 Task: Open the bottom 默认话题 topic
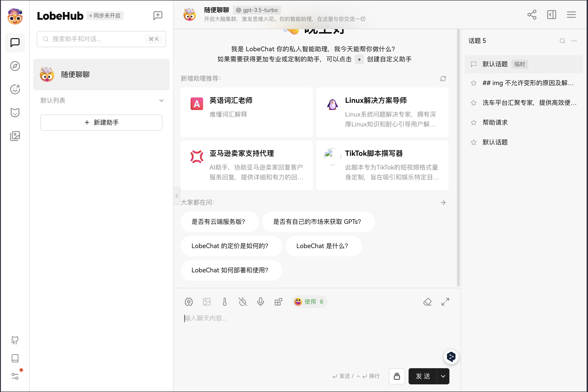point(524,142)
